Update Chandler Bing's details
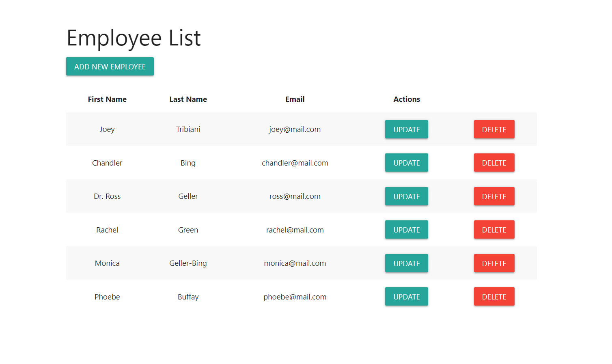The width and height of the screenshot is (612, 364). 406,162
